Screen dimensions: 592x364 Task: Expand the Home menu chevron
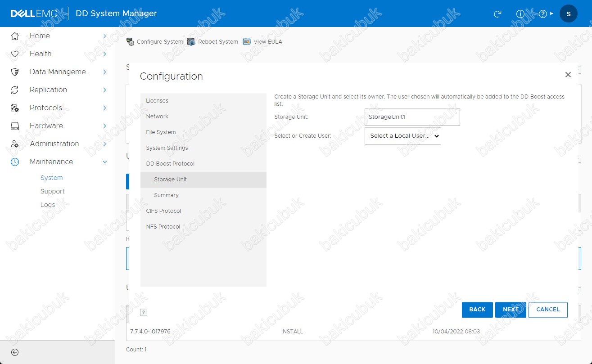[x=104, y=36]
